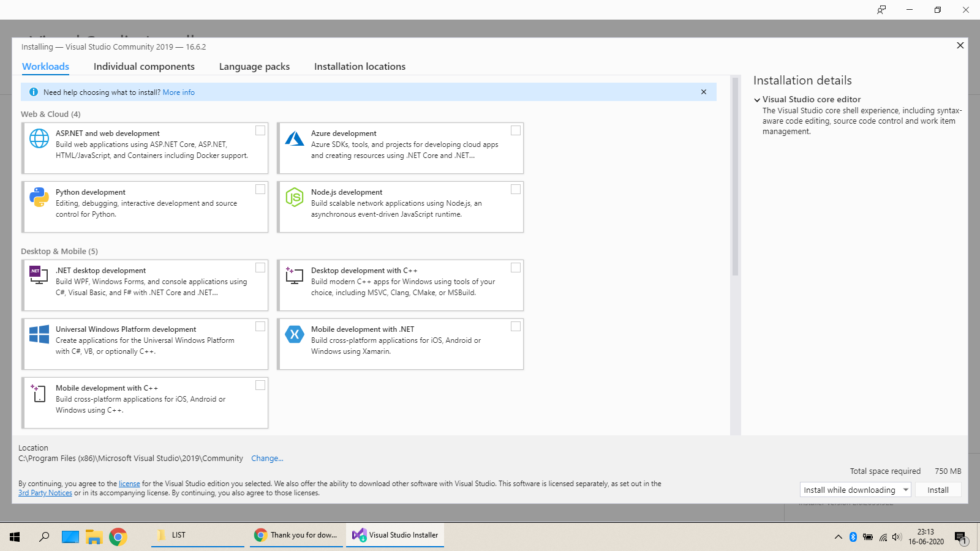Open the volume speaker tray icon

click(x=897, y=537)
